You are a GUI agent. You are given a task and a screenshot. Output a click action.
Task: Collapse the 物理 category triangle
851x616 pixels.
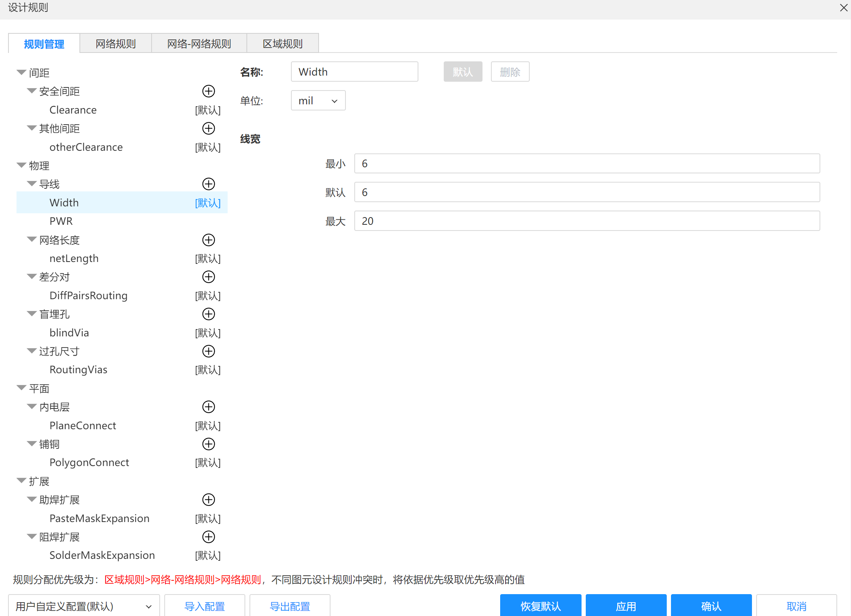pos(21,165)
